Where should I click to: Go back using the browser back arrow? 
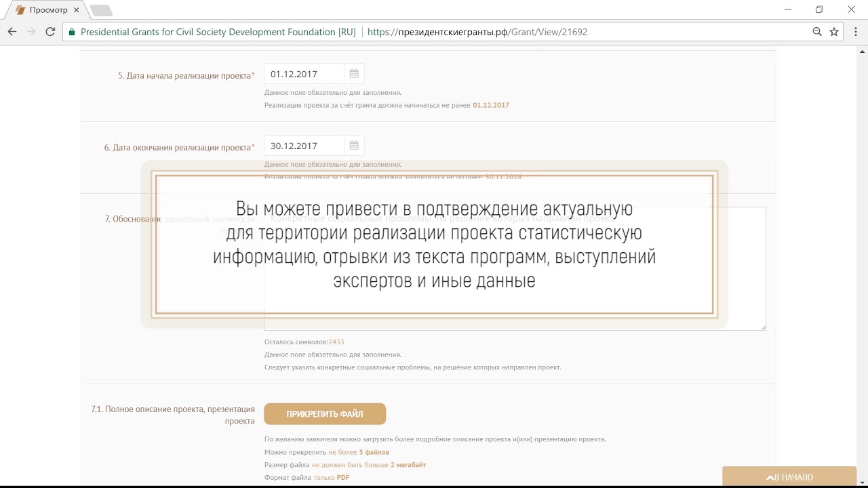12,32
